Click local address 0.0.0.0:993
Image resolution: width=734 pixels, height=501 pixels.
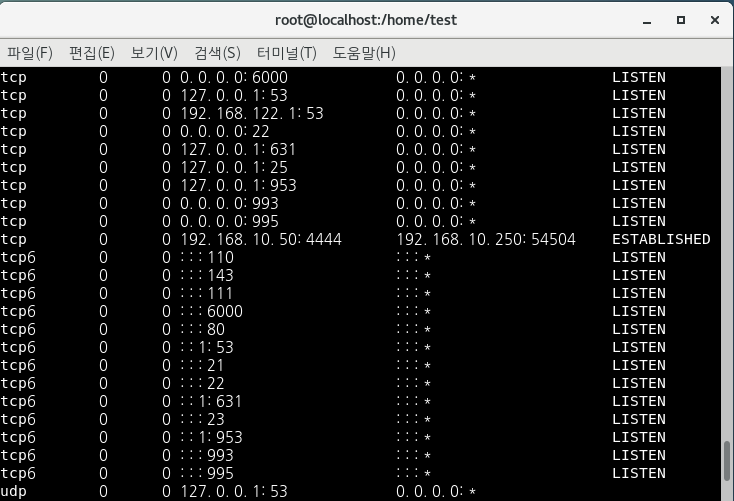(229, 203)
